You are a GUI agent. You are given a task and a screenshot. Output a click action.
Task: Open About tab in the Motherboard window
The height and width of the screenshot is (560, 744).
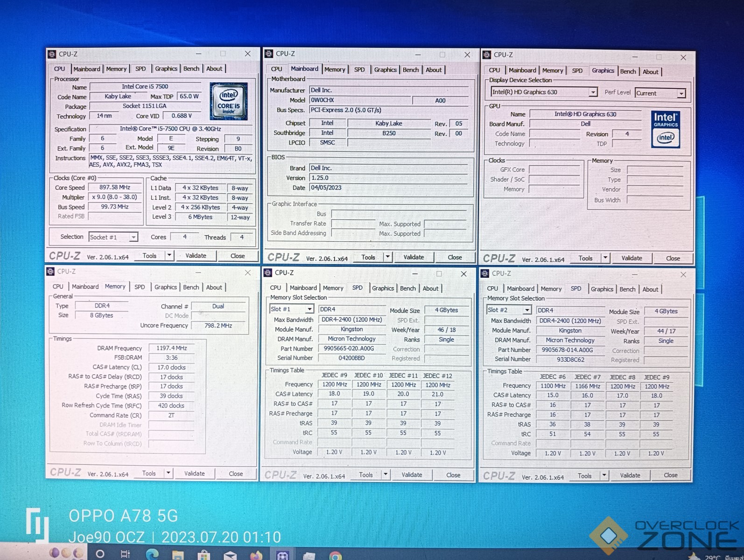tap(433, 70)
